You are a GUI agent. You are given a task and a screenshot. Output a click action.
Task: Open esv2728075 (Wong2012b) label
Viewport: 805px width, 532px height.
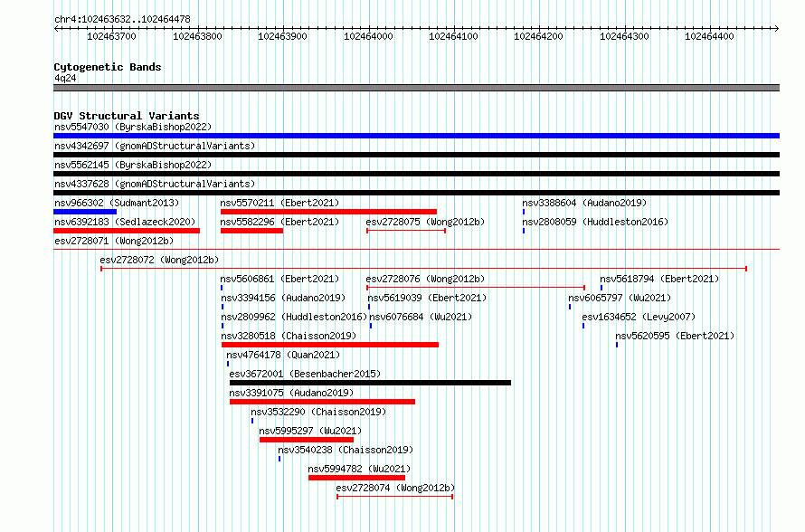(x=425, y=222)
